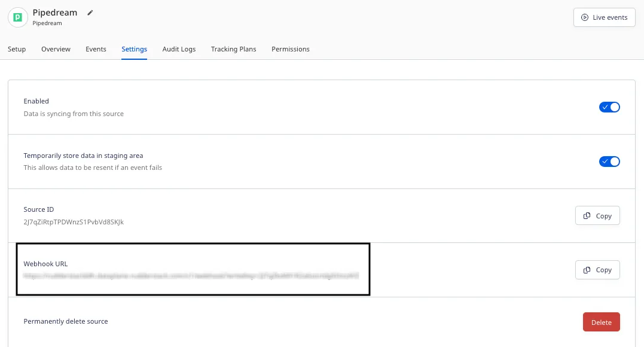
Task: Copy the Source ID
Action: (x=597, y=216)
